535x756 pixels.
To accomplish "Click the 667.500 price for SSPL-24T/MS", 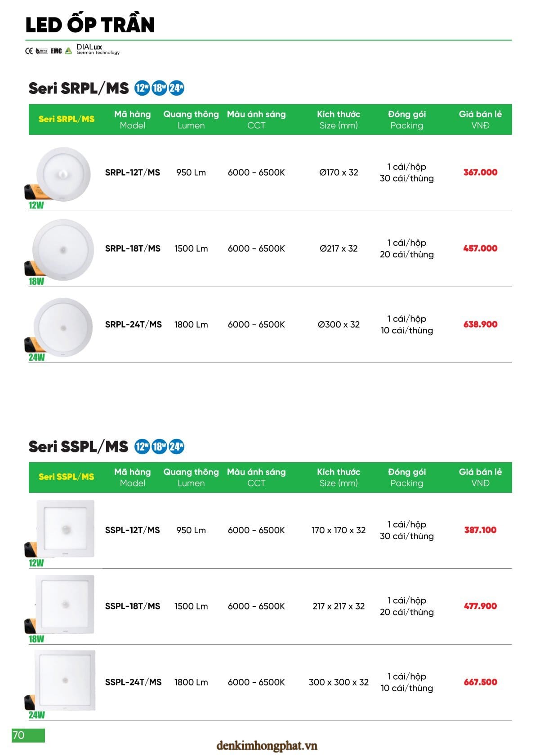I will (480, 682).
